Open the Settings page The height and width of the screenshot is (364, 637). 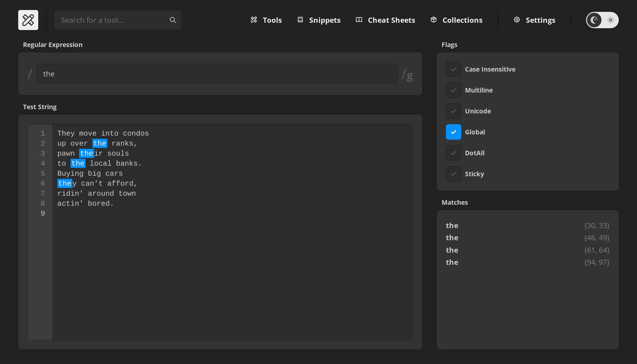tap(534, 20)
